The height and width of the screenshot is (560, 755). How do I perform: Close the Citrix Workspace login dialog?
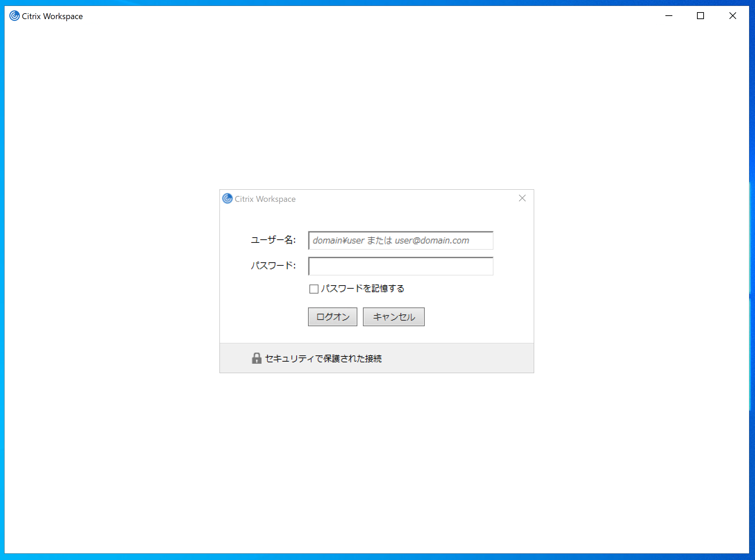(522, 198)
